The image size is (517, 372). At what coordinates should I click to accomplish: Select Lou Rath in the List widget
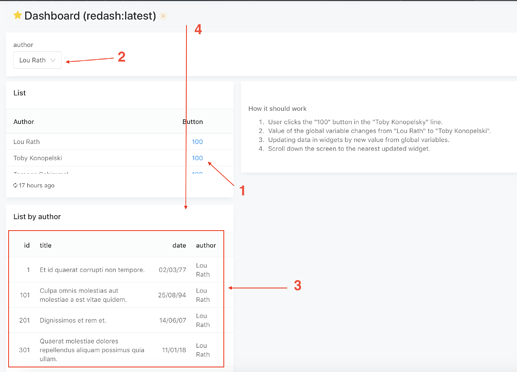point(27,142)
